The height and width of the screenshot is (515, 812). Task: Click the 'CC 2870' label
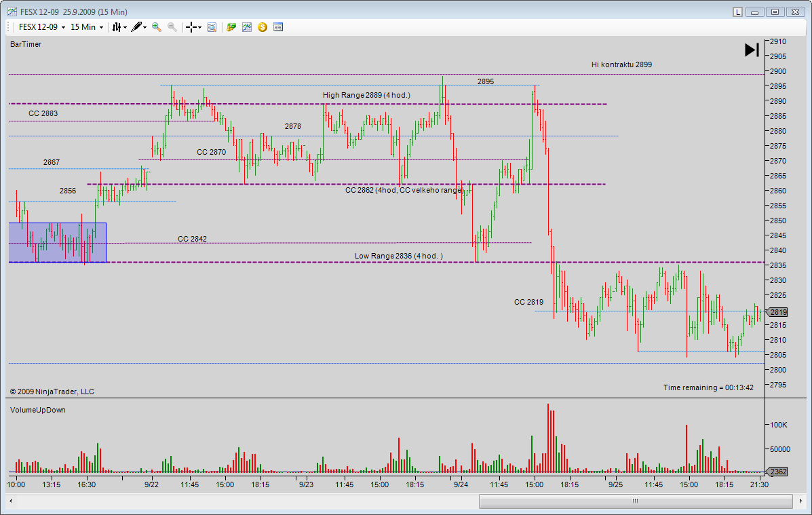point(211,152)
